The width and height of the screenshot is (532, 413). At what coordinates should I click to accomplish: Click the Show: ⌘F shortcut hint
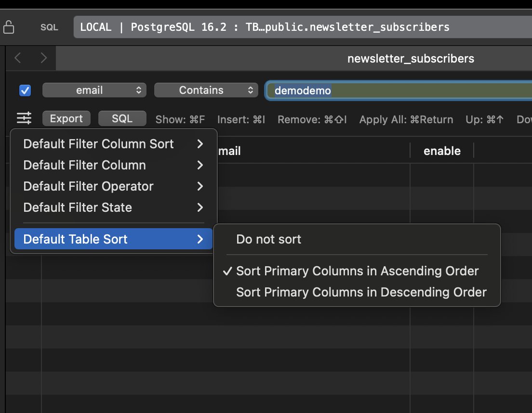coord(180,119)
